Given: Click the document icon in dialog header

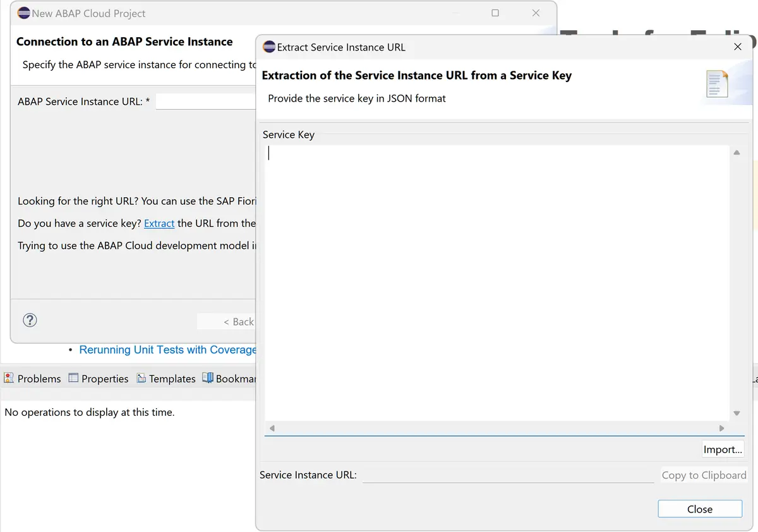Looking at the screenshot, I should [x=717, y=85].
